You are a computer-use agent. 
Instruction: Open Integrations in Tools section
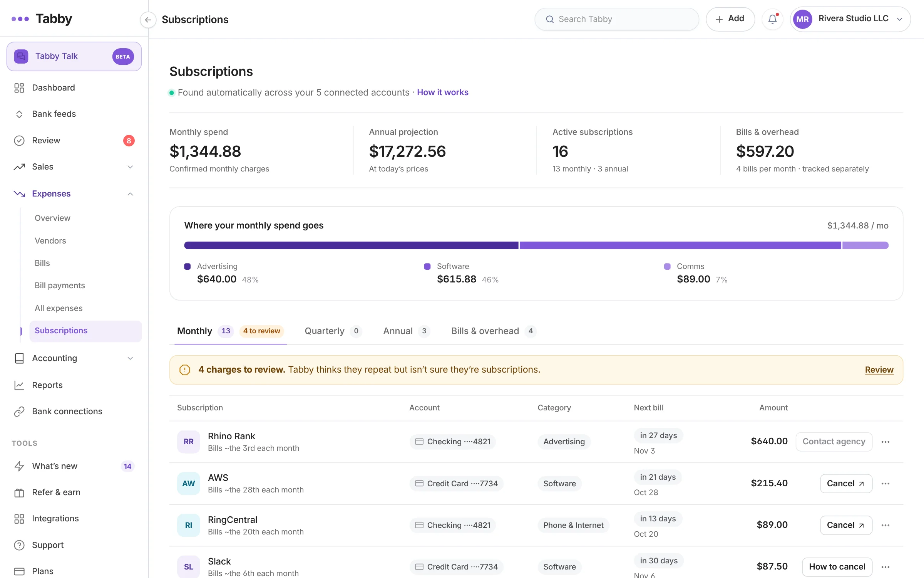(74, 519)
